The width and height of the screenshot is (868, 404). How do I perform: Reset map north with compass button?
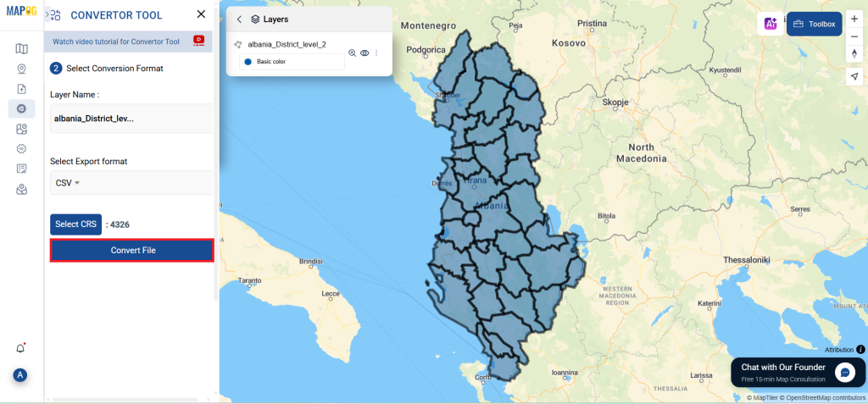click(x=854, y=53)
